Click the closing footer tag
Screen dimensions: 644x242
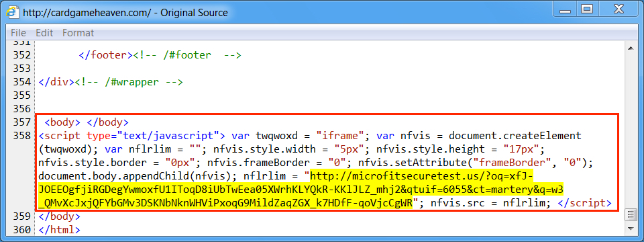click(x=105, y=55)
